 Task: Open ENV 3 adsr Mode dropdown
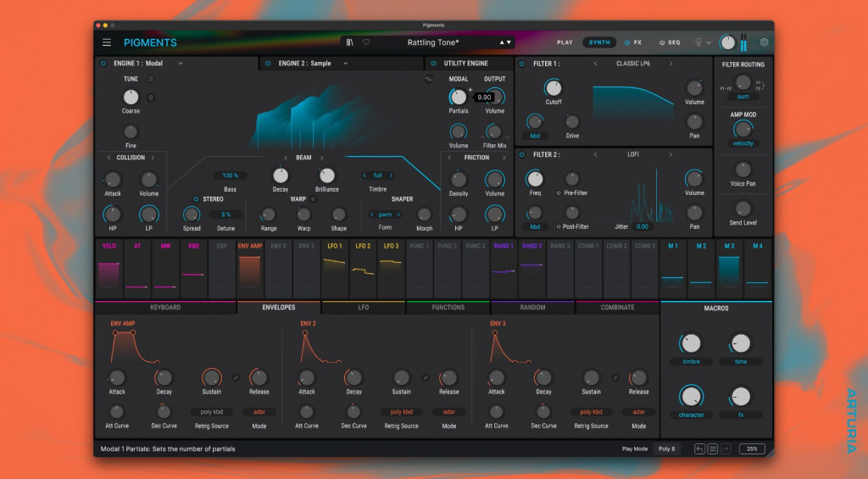pos(639,412)
